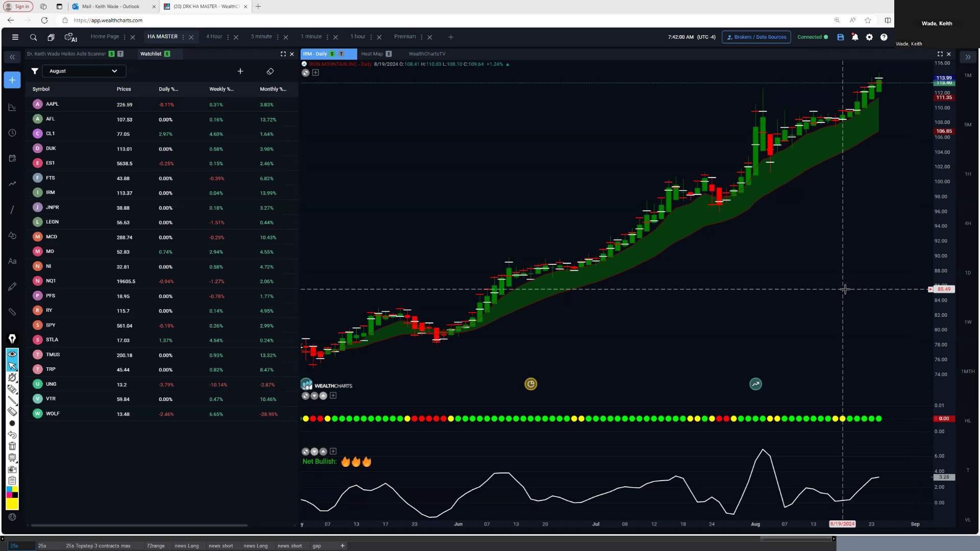Open the notifications bell icon
The image size is (980, 551).
tap(855, 37)
